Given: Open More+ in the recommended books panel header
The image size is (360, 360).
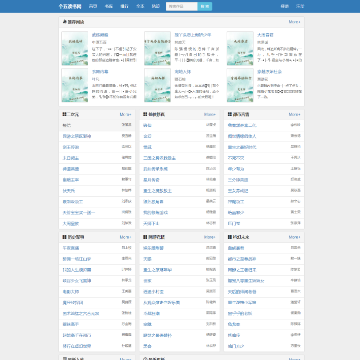Looking at the screenshot, I should [x=294, y=22].
